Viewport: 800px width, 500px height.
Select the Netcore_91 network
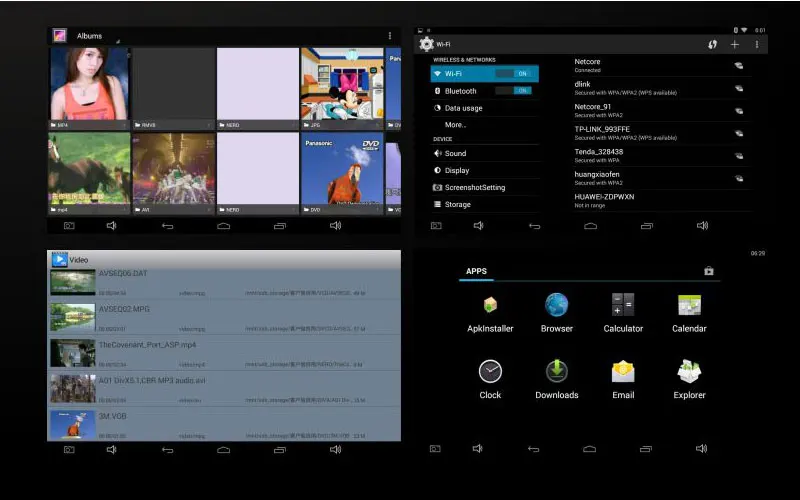661,110
